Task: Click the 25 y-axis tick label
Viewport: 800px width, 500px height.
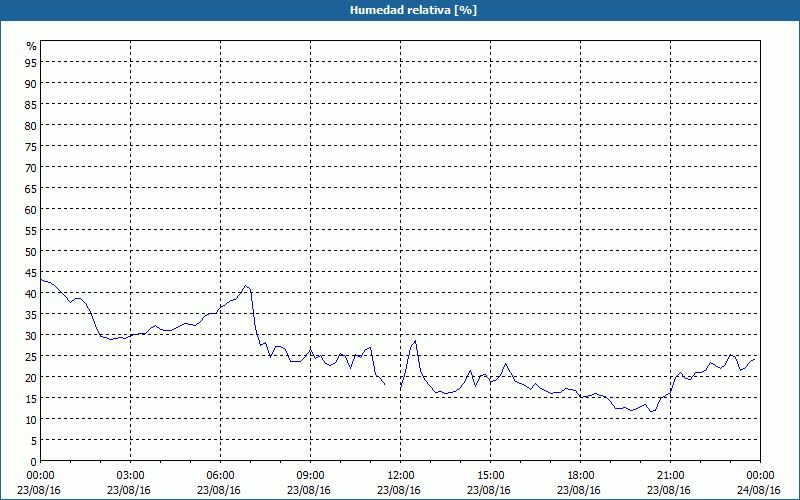Action: (x=31, y=357)
